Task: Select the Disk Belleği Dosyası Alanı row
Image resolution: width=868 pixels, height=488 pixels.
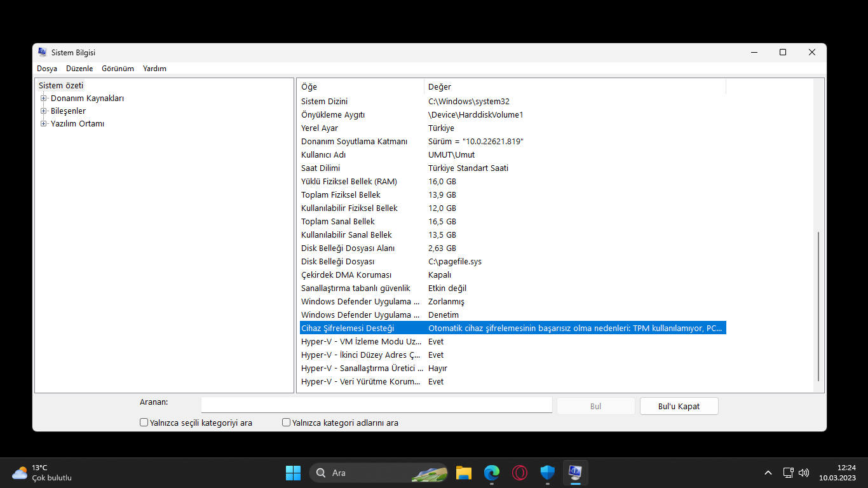Action: [512, 248]
